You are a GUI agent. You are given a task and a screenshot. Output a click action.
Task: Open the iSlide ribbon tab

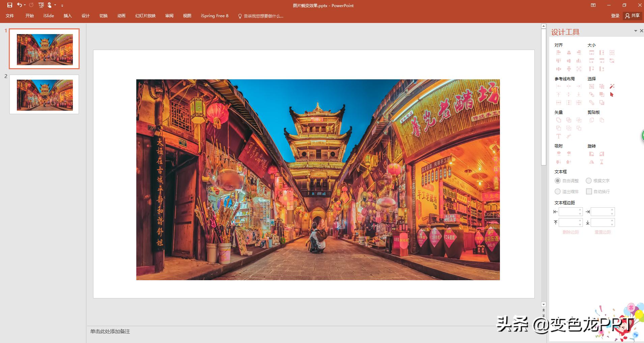pos(49,16)
